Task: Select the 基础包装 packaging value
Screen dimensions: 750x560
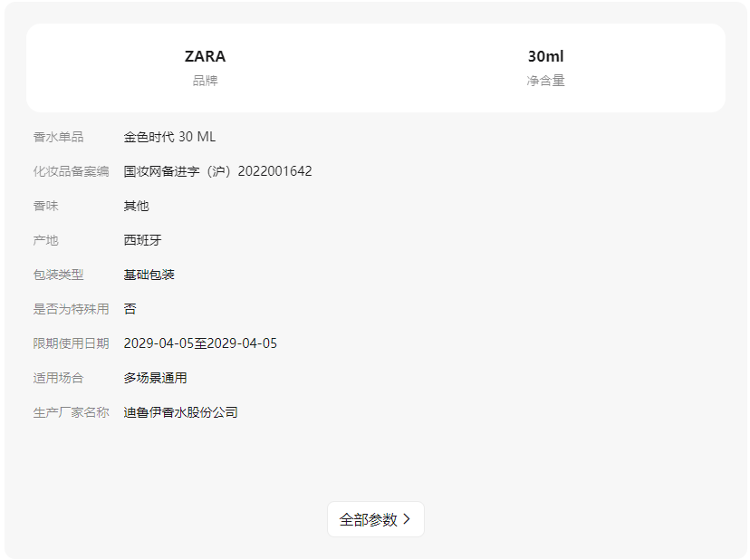Action: click(x=149, y=275)
